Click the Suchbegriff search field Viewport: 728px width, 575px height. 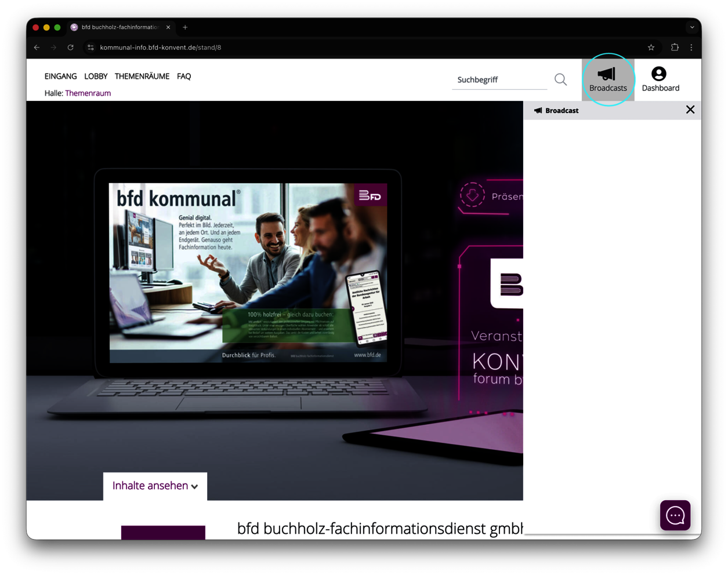[499, 80]
